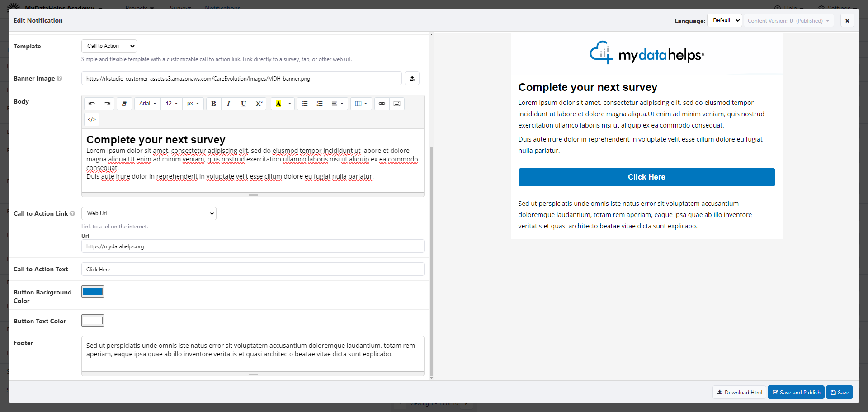Screen dimensions: 868x412
Task: Click the Download Html button
Action: 740,392
